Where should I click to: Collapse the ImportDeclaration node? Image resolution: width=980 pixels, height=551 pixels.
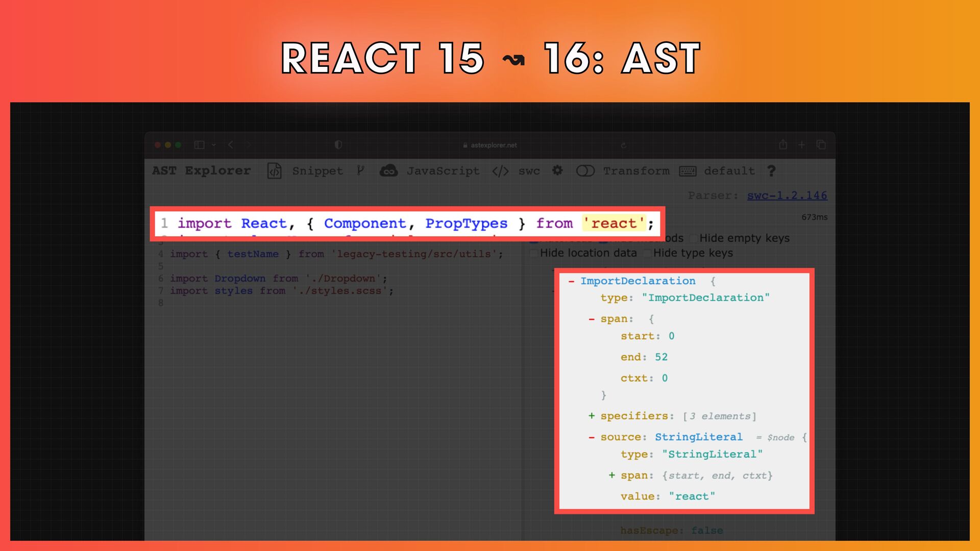tap(571, 281)
